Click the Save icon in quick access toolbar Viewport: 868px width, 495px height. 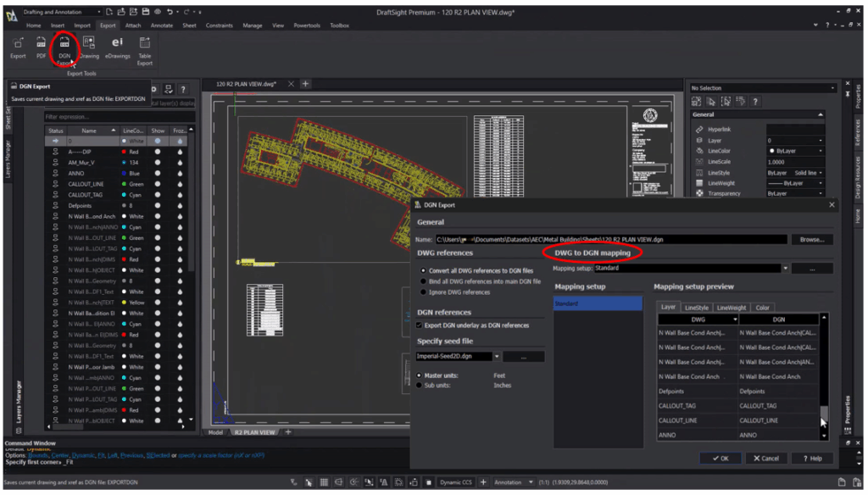point(145,12)
